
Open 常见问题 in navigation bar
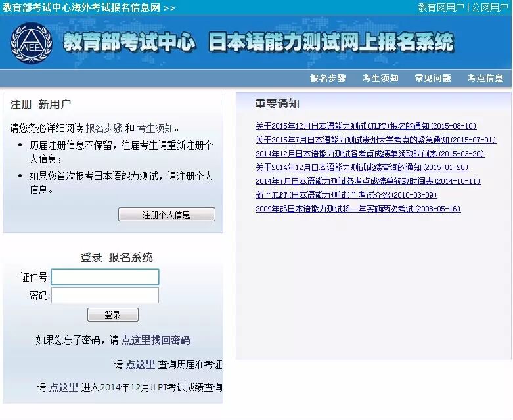(433, 78)
